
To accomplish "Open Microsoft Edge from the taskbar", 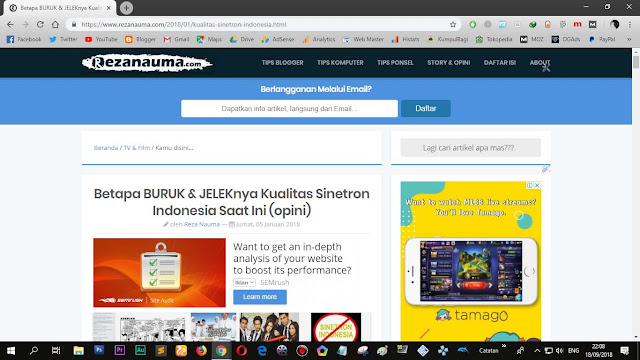I will 262,351.
